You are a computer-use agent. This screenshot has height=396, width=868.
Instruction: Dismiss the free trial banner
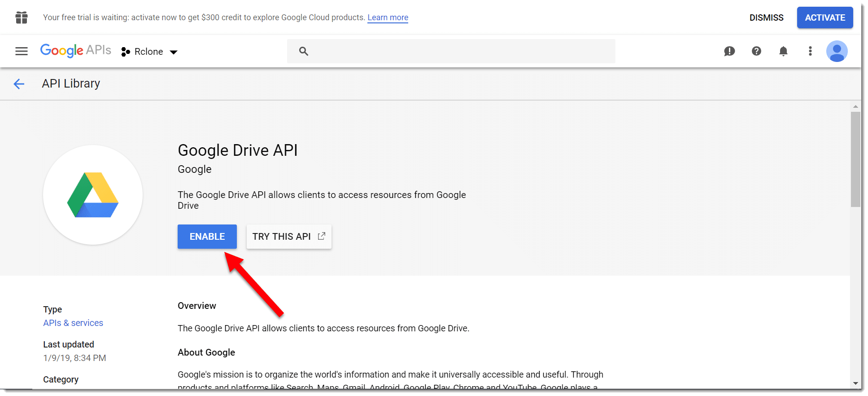[x=766, y=18]
